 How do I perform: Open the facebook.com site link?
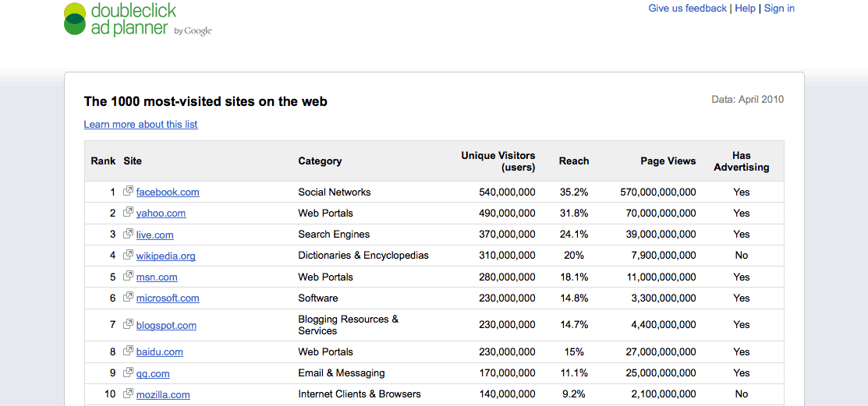(168, 192)
